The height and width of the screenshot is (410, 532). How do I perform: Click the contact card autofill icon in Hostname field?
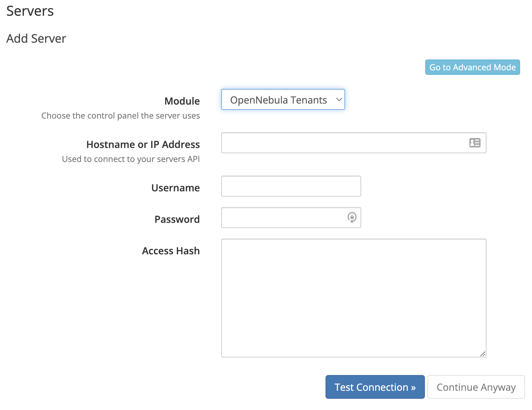(x=475, y=143)
